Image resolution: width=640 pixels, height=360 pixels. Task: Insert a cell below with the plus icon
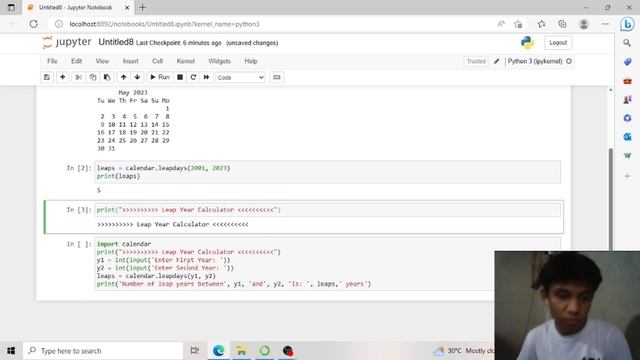(x=62, y=77)
